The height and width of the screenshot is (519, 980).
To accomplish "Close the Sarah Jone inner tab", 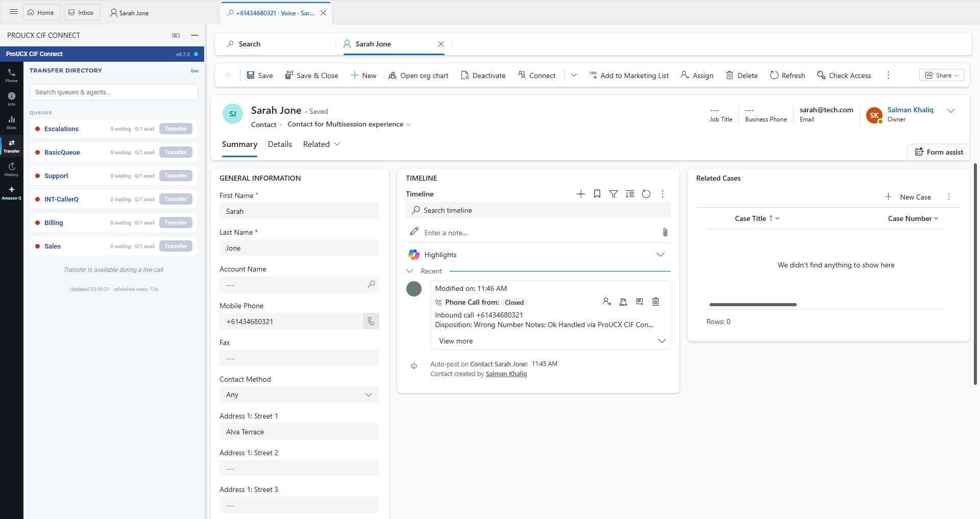I will pyautogui.click(x=441, y=44).
